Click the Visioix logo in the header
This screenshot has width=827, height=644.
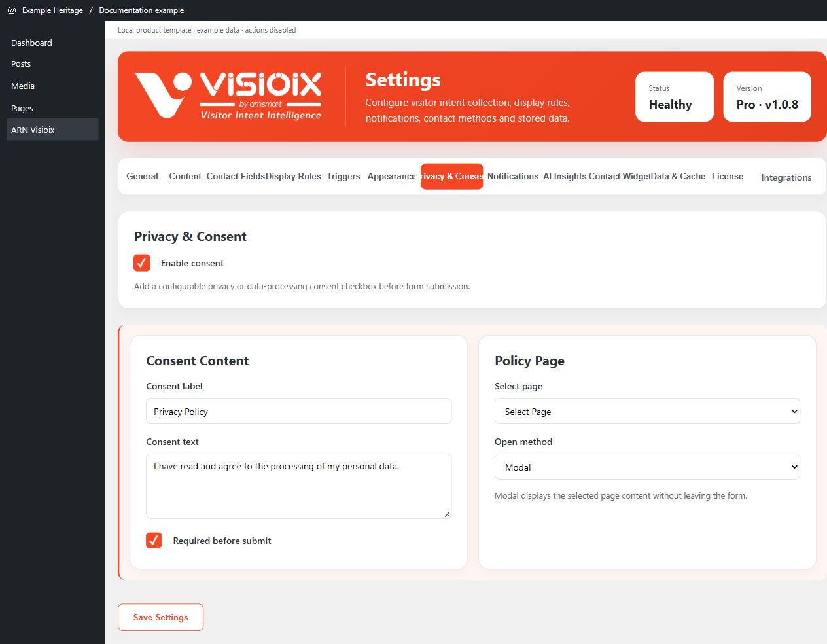228,96
